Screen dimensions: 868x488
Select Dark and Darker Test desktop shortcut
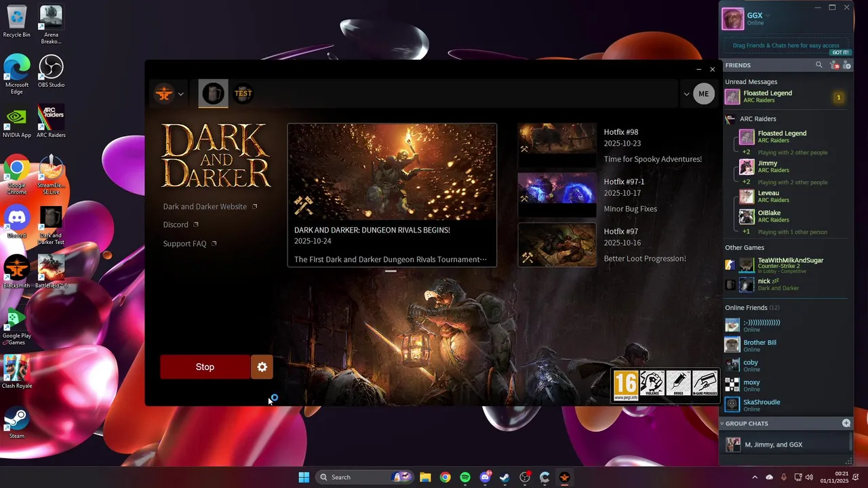point(51,225)
